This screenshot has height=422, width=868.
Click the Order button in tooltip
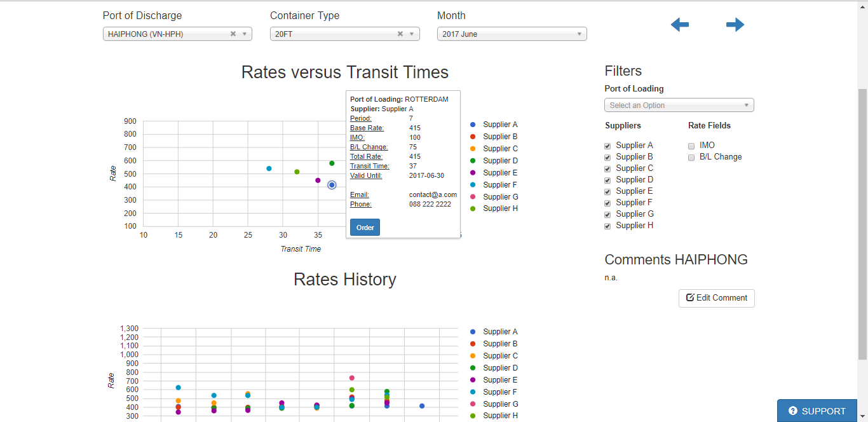(365, 228)
